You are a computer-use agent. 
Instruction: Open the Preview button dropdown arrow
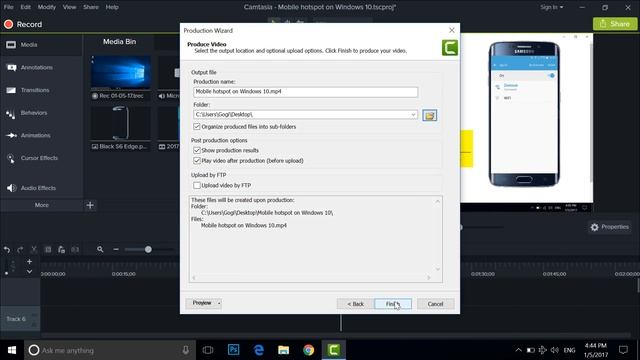click(x=219, y=304)
